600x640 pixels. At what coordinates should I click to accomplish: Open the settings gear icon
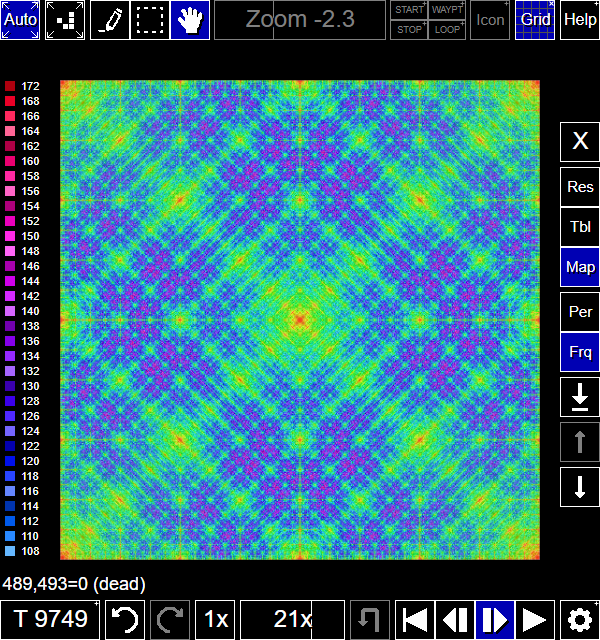580,620
